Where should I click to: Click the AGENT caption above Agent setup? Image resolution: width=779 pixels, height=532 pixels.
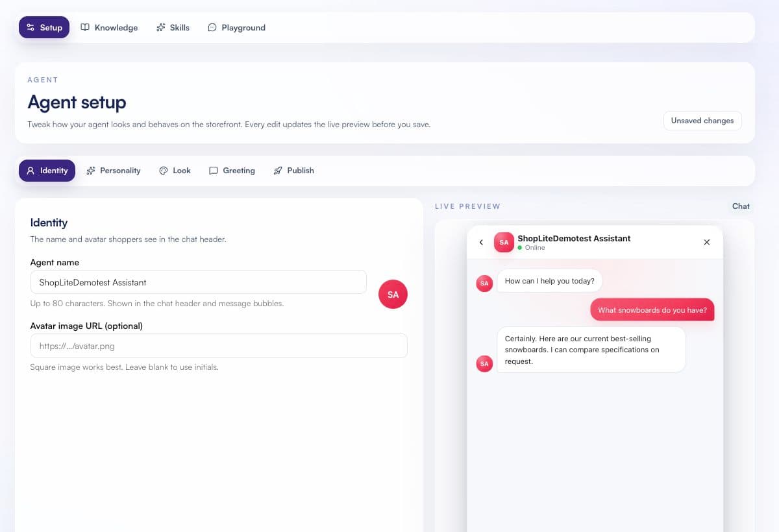pyautogui.click(x=43, y=80)
